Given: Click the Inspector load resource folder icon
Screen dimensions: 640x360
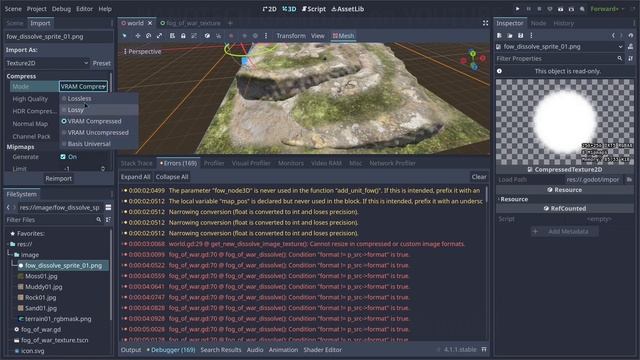Looking at the screenshot, I should click(x=510, y=36).
